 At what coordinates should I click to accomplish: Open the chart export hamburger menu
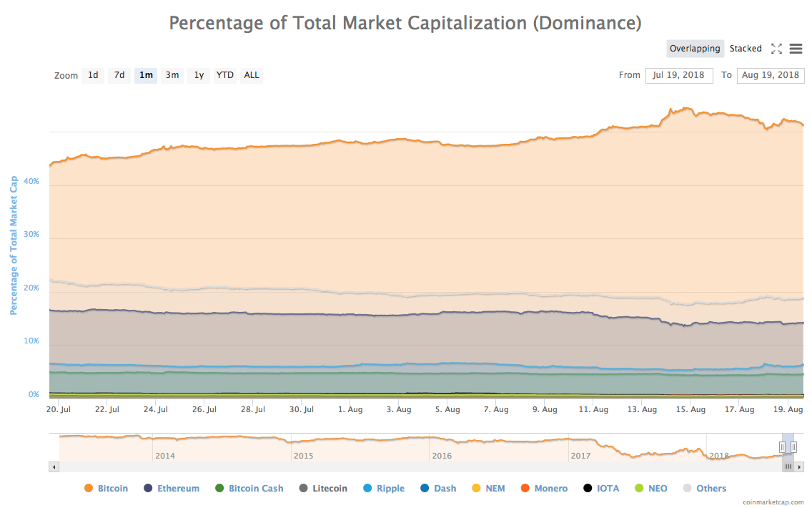(x=796, y=49)
